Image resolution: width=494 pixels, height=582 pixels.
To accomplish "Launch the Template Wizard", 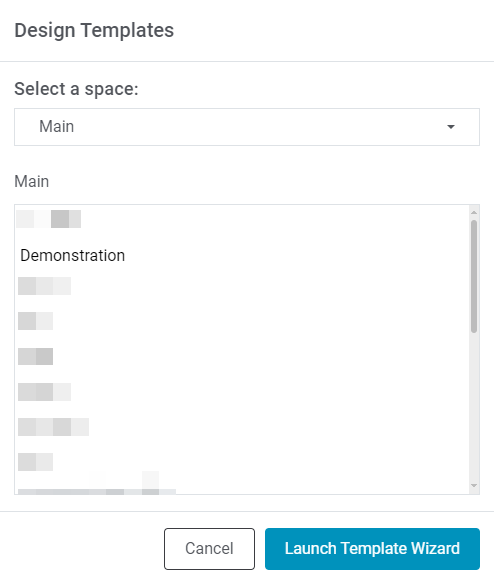I will (x=372, y=549).
